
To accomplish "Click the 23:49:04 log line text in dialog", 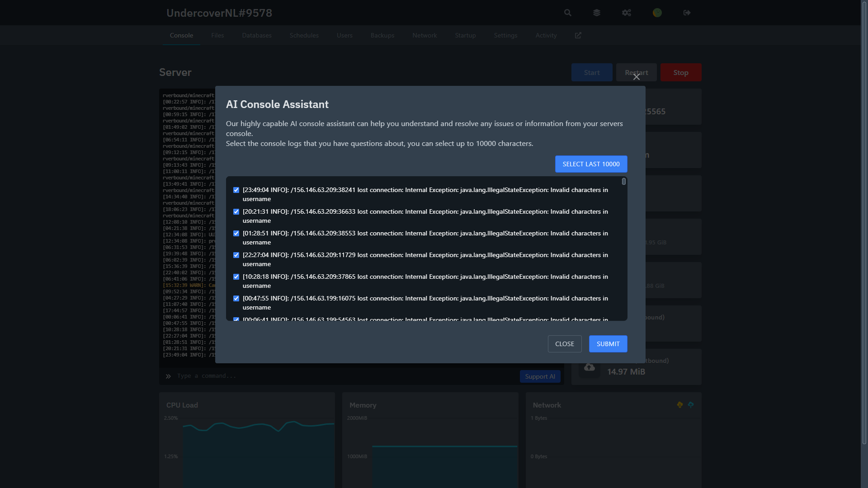I will pos(425,194).
